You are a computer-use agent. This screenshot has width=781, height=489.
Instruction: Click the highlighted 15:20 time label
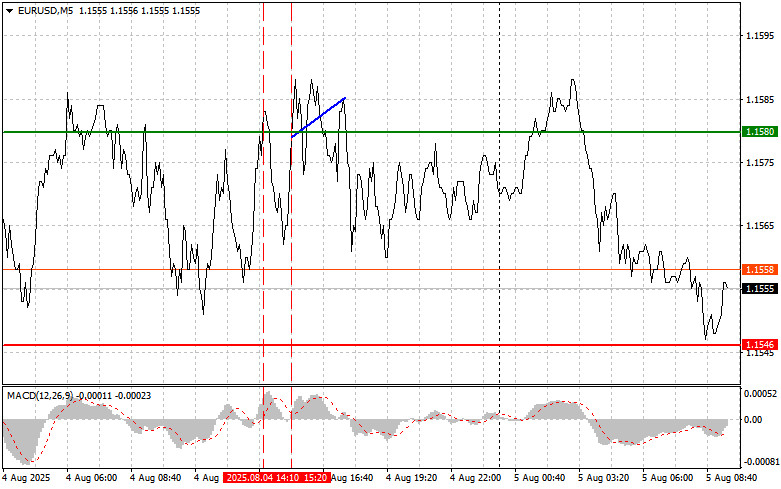[315, 478]
